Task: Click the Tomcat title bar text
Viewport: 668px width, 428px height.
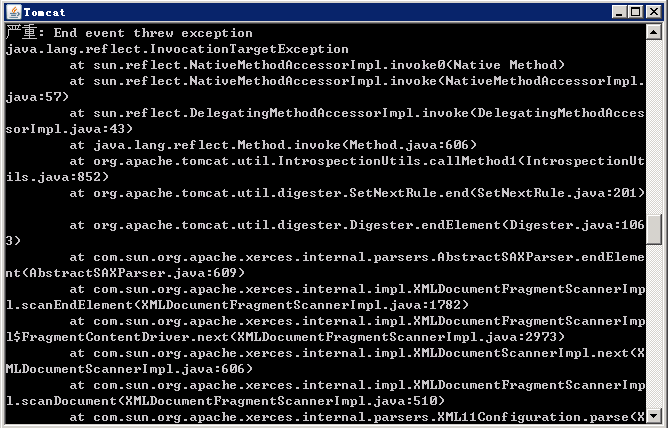Action: 44,12
